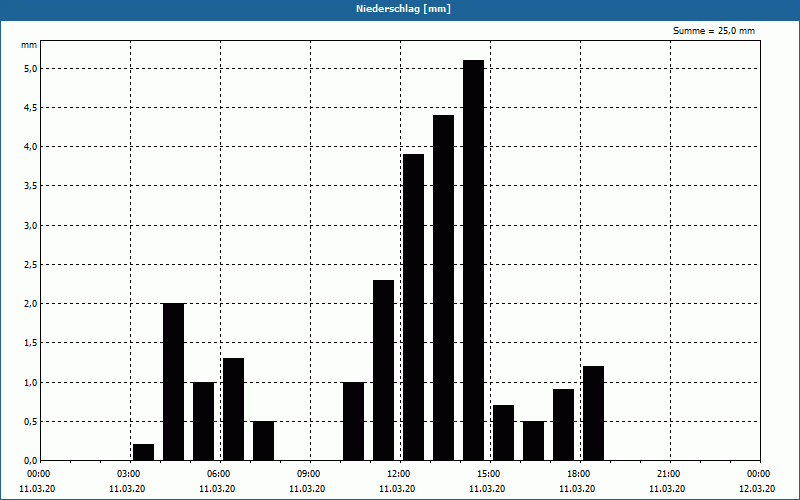Select the 3,9 mm bar starting at 12:00
The height and width of the screenshot is (500, 800).
coord(413,307)
